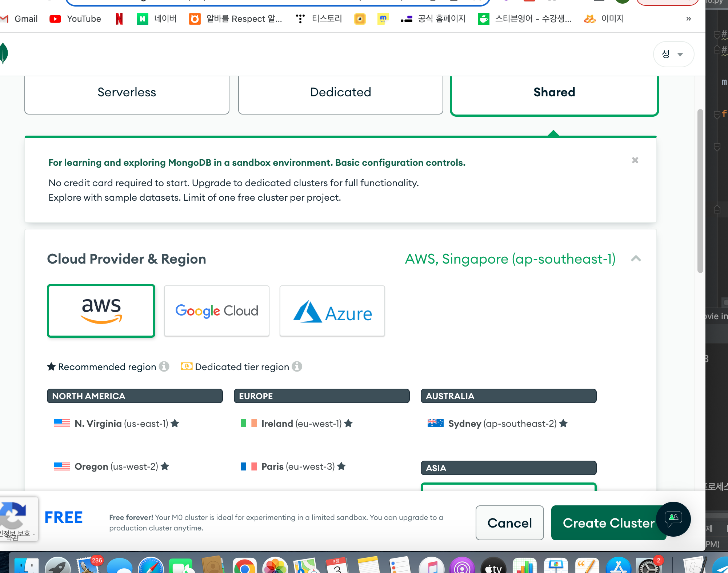Open FaceTime from the Dock
The width and height of the screenshot is (728, 573).
pyautogui.click(x=182, y=565)
